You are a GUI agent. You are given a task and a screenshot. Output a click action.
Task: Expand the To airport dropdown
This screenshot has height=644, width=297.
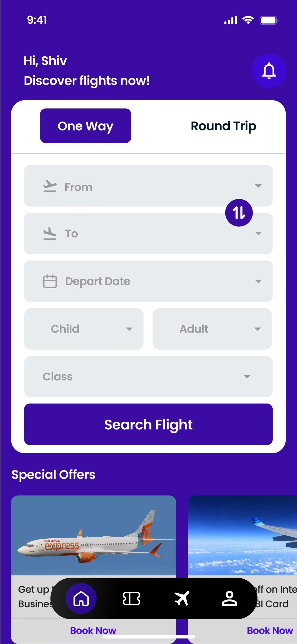tap(258, 233)
